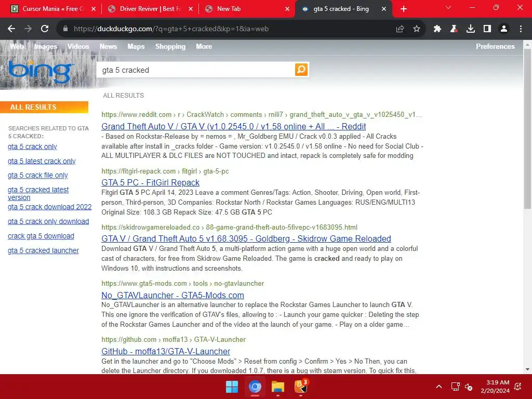The width and height of the screenshot is (532, 399).
Task: Open the No_GTAVLauncher GTA5-Mods.com result
Action: tap(172, 295)
